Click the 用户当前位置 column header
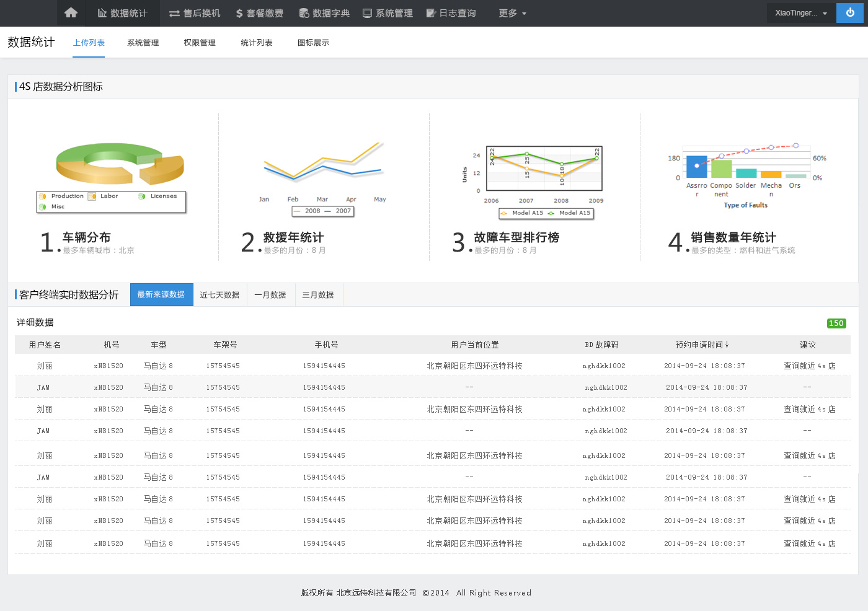 (475, 345)
